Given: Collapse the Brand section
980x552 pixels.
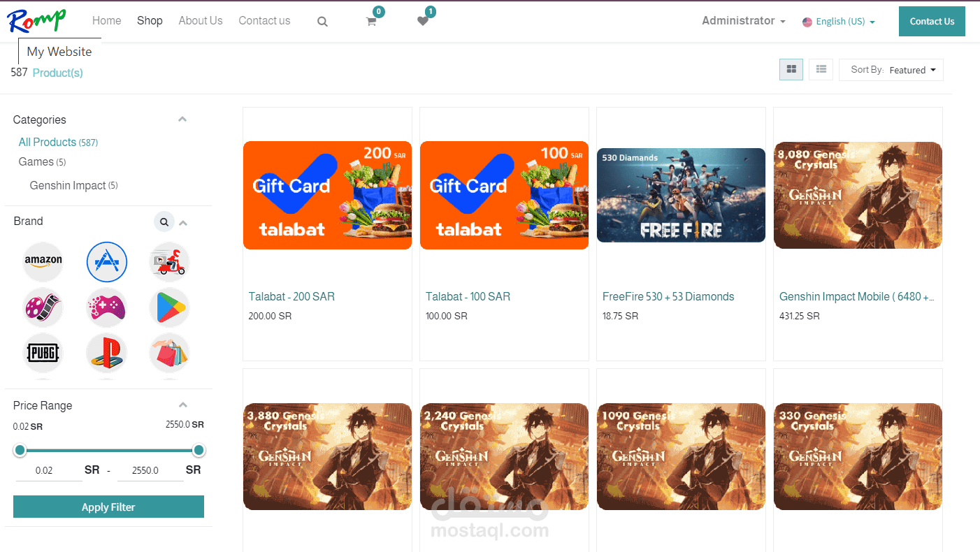Looking at the screenshot, I should click(183, 223).
